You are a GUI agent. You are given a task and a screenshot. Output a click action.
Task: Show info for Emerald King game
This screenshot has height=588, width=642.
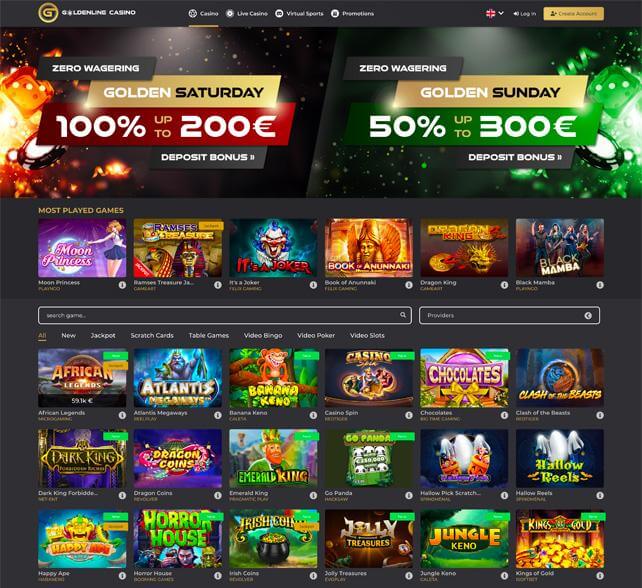(313, 495)
